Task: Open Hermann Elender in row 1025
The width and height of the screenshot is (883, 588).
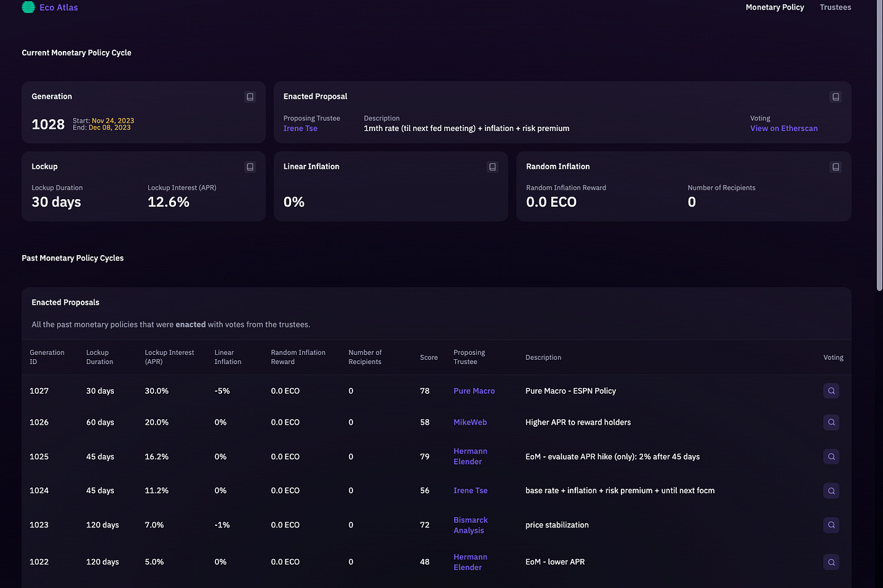Action: [470, 456]
